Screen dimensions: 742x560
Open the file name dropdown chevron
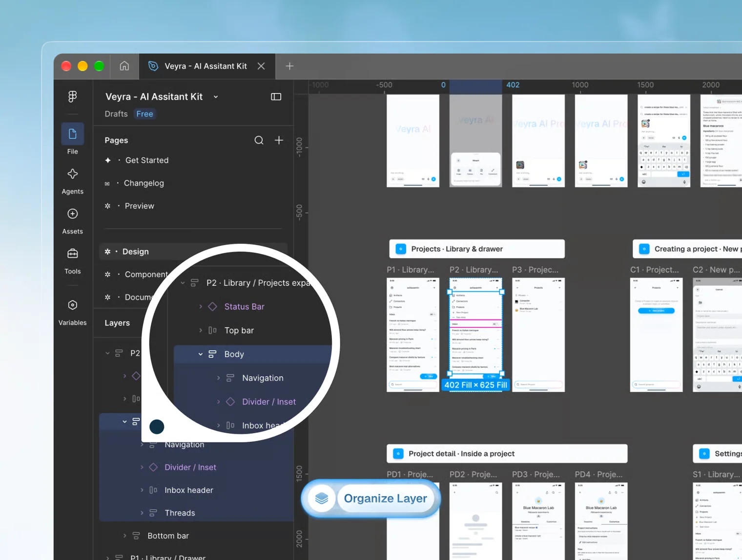point(216,97)
